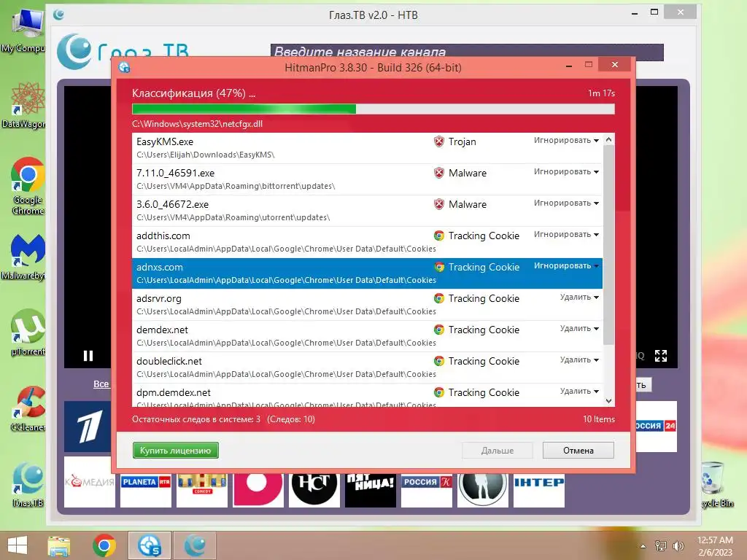Select the dpm.demdex.net row
Screen dimensions: 747x560
pos(367,396)
